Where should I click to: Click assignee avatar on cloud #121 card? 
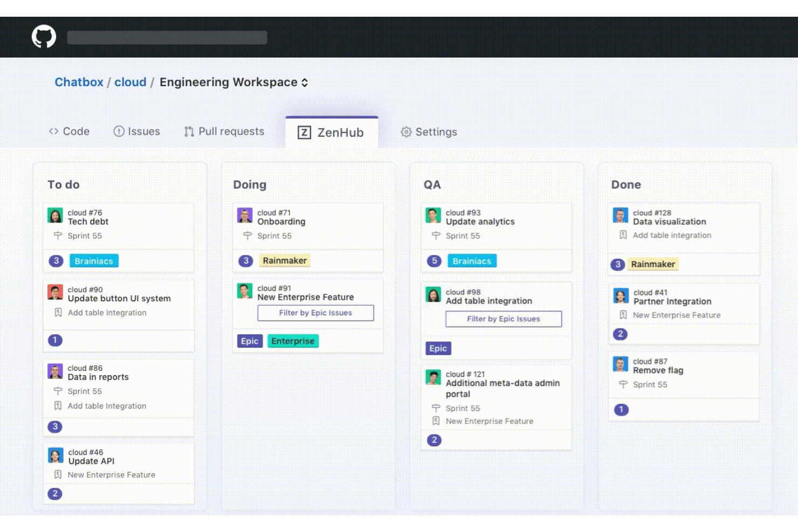(x=434, y=377)
